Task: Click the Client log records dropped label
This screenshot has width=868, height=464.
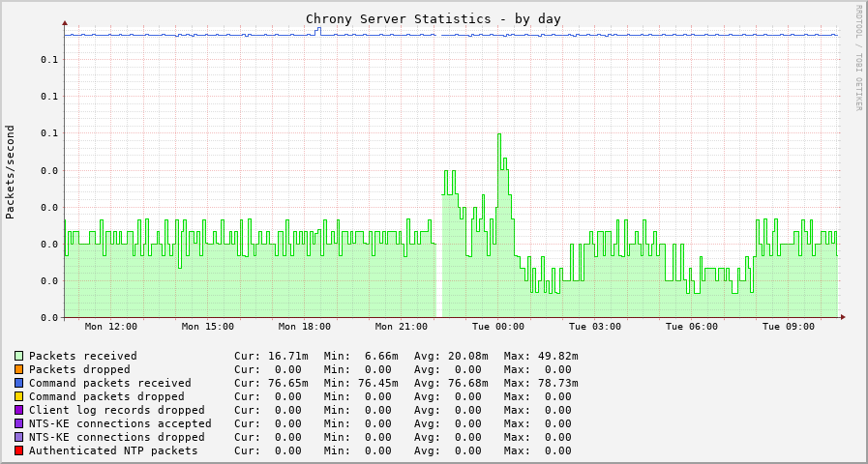Action: point(117,411)
